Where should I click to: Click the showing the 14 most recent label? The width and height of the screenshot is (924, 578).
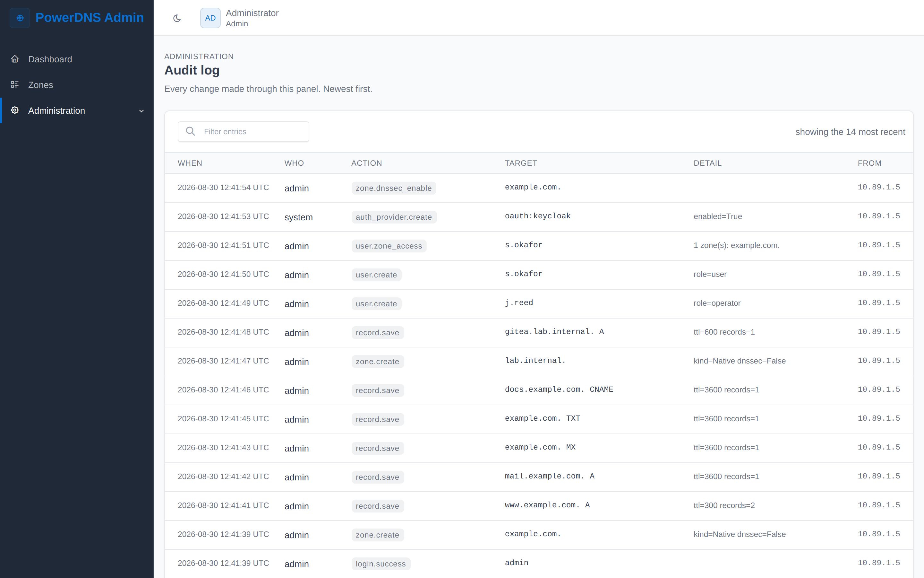(850, 132)
